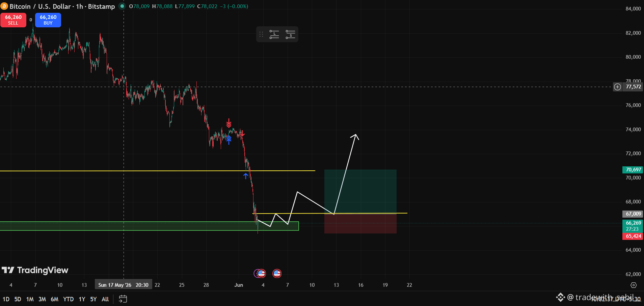Open chart scale settings gear icon
The height and width of the screenshot is (306, 644).
[x=634, y=285]
